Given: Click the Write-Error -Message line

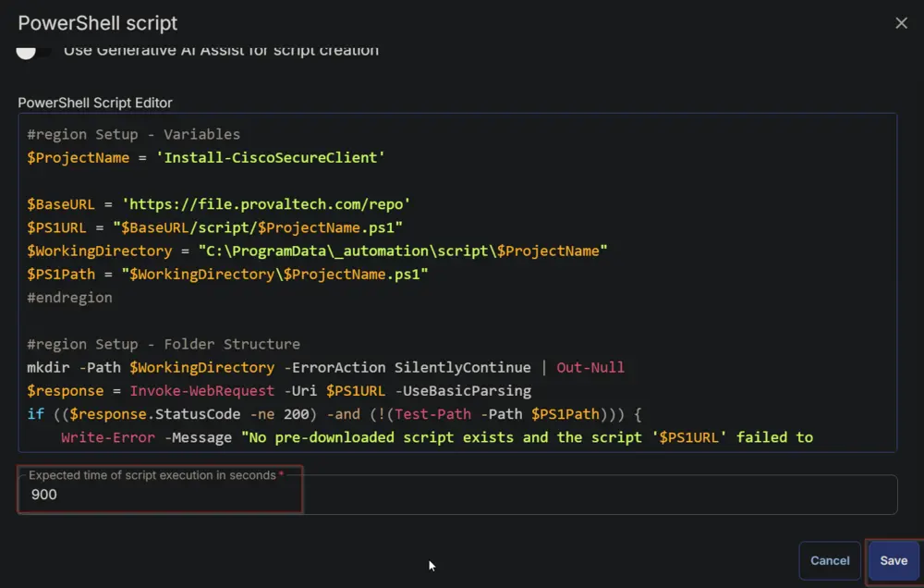Looking at the screenshot, I should click(437, 437).
